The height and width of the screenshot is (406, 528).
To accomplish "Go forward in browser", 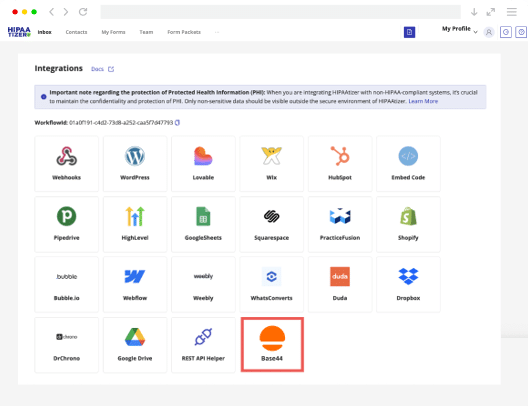I will tap(66, 12).
